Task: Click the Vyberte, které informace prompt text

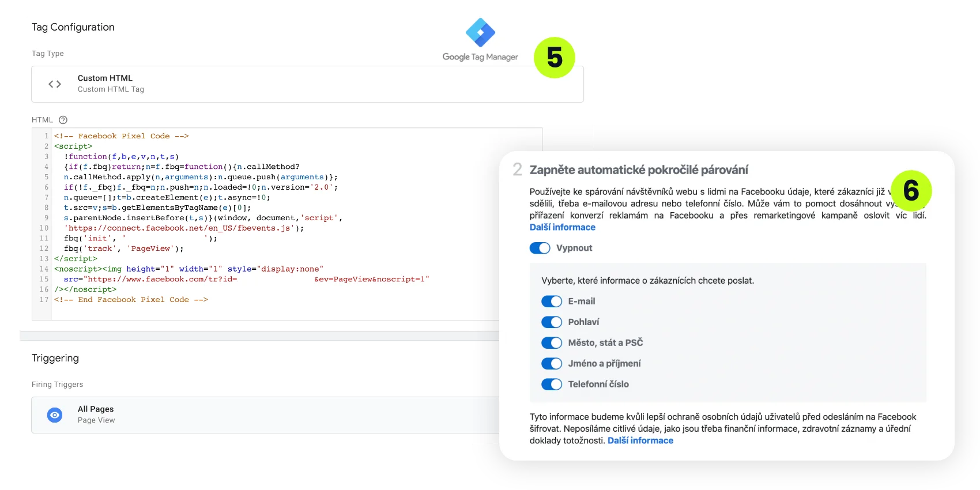Action: coord(647,281)
